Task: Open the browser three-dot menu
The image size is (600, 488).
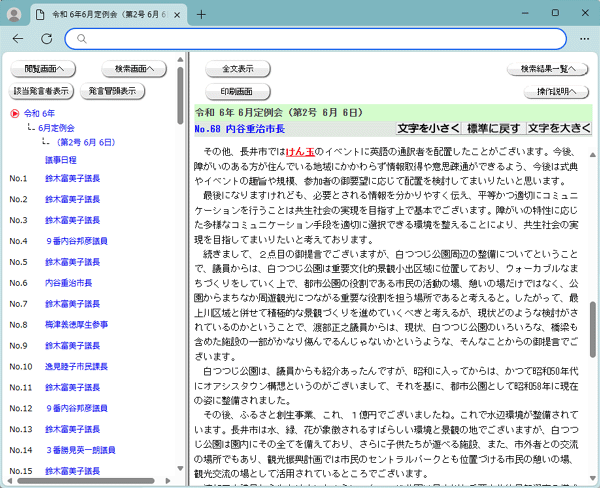Action: pos(584,39)
